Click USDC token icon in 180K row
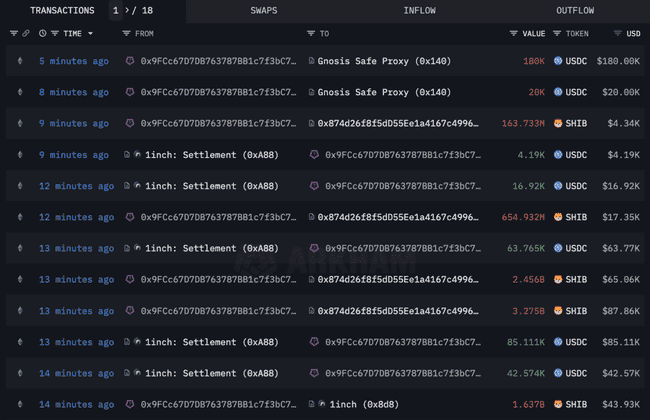This screenshot has width=650, height=420. pos(558,61)
